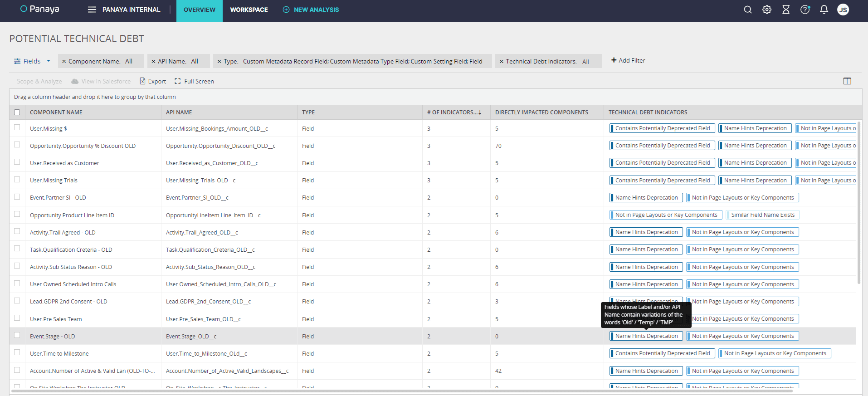Switch to the Workspace tab
The height and width of the screenshot is (396, 868).
pyautogui.click(x=249, y=10)
